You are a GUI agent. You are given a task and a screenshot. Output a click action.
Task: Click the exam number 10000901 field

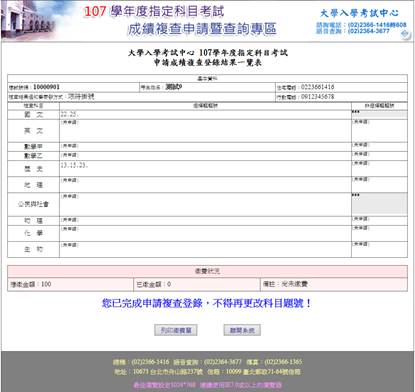(x=73, y=87)
